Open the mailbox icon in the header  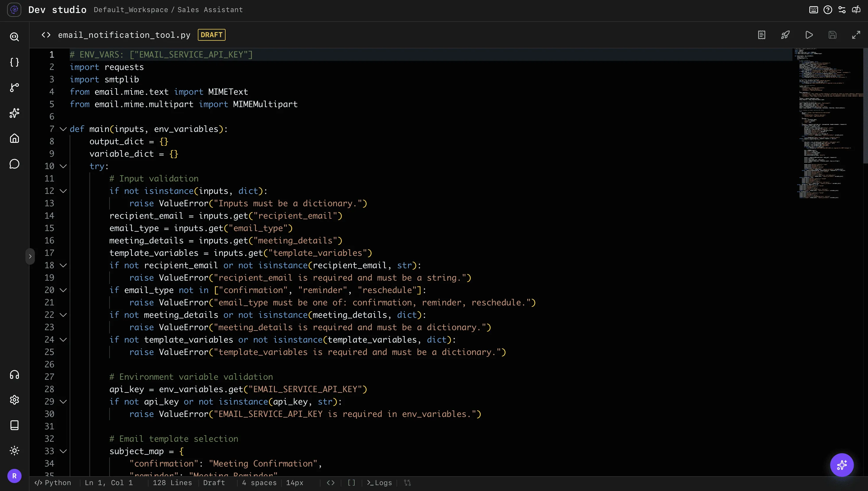point(856,10)
